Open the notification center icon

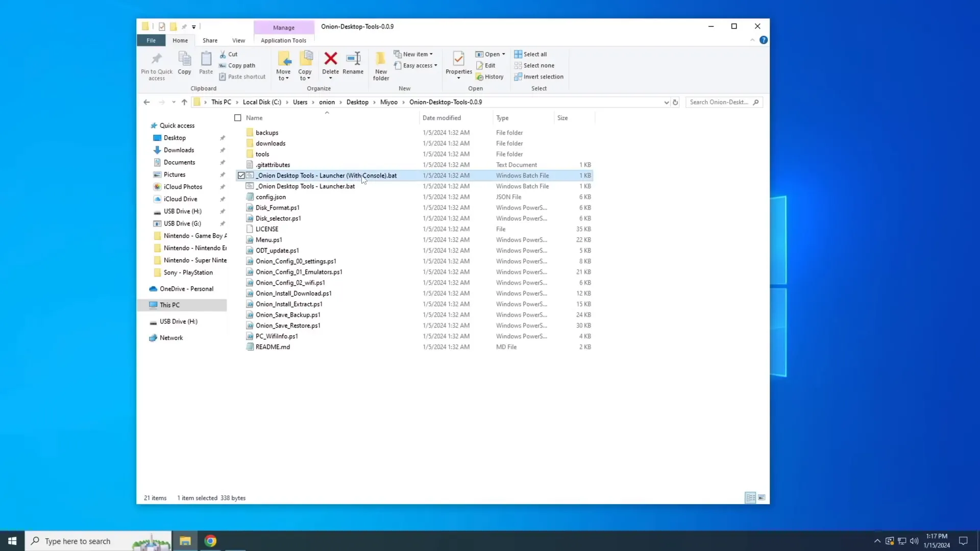tap(963, 541)
